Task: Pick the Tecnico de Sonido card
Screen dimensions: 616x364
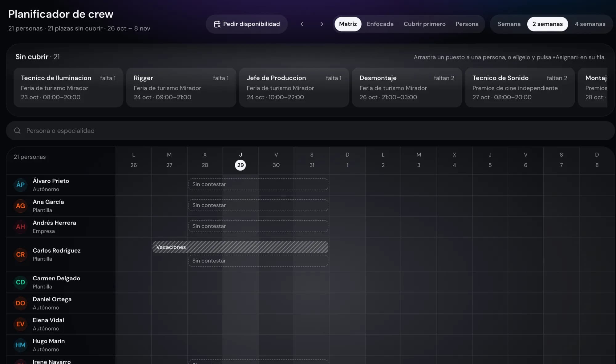Action: [520, 87]
